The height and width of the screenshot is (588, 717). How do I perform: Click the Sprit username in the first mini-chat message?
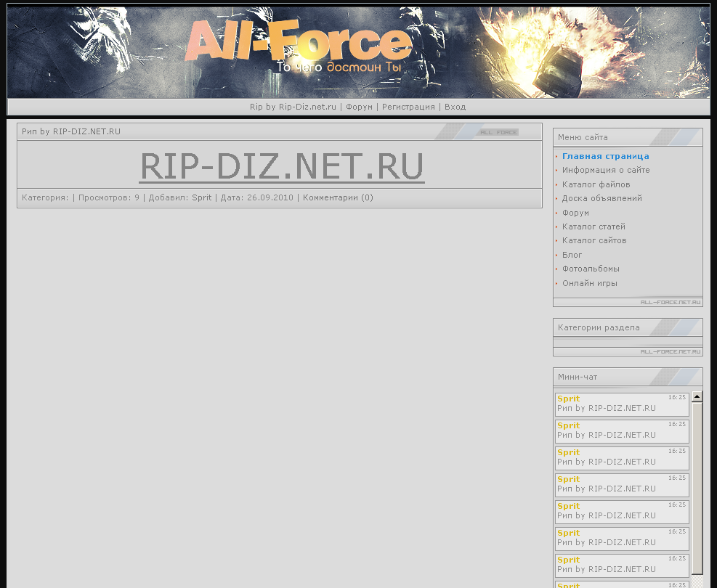568,399
